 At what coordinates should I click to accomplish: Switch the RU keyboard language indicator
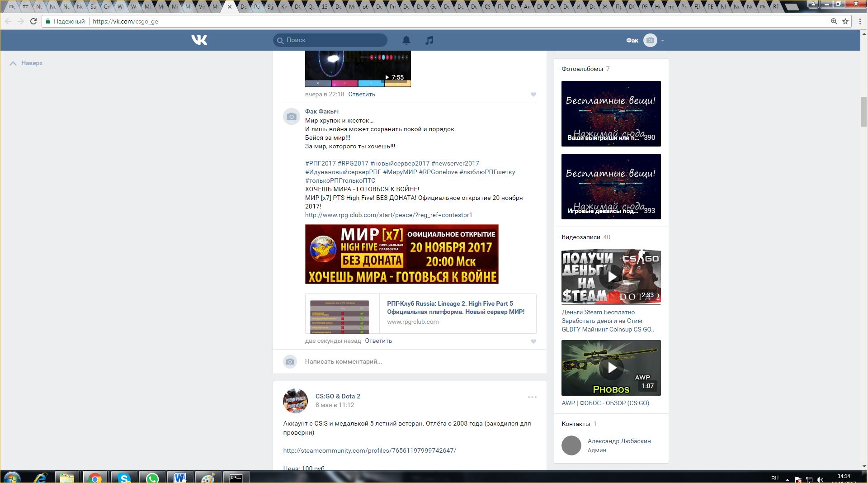tap(775, 478)
